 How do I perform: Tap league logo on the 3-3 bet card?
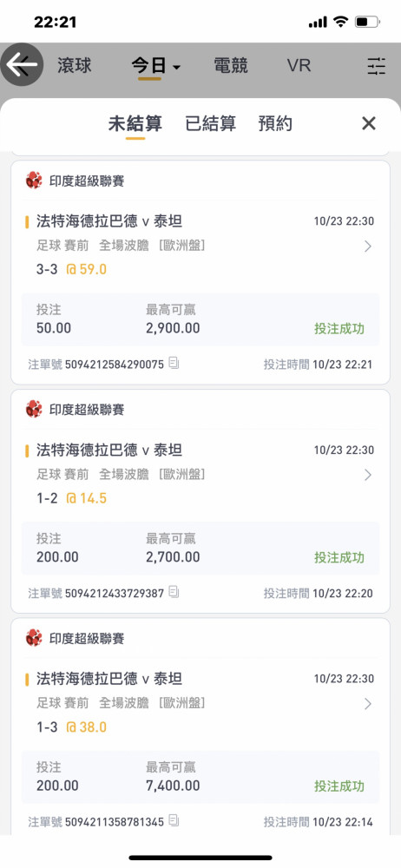click(34, 181)
